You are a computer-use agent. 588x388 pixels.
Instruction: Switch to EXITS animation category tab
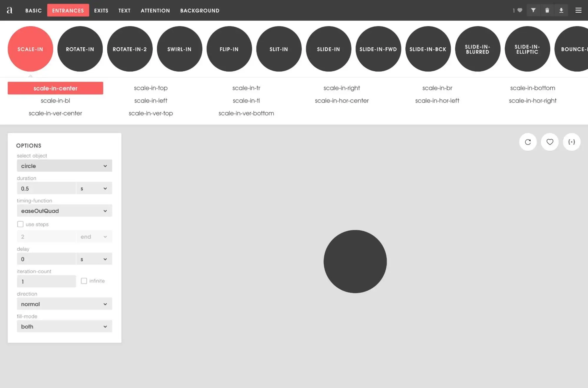tap(101, 10)
